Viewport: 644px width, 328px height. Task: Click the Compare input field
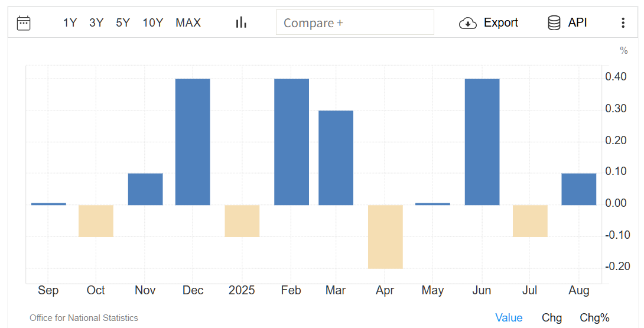pos(354,23)
